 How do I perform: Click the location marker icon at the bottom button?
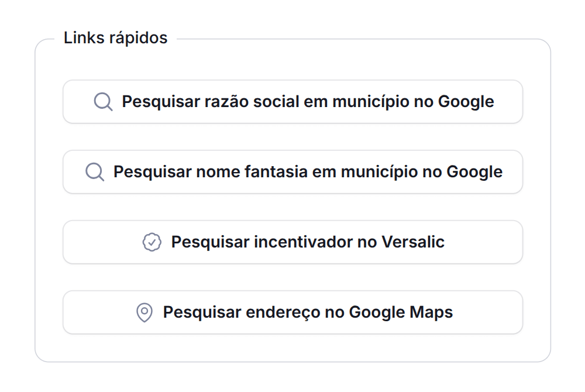point(143,312)
